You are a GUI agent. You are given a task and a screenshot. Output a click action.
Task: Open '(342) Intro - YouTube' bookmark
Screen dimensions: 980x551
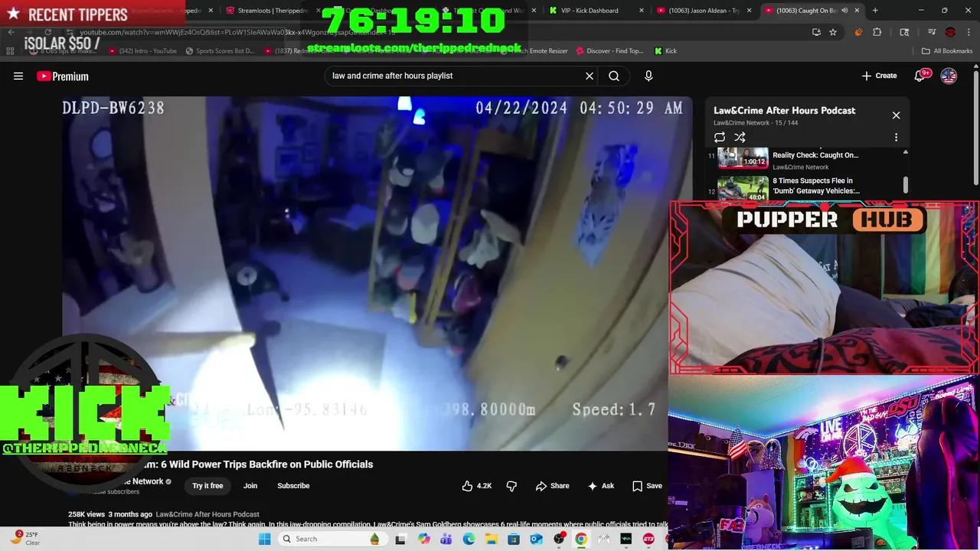tap(142, 51)
